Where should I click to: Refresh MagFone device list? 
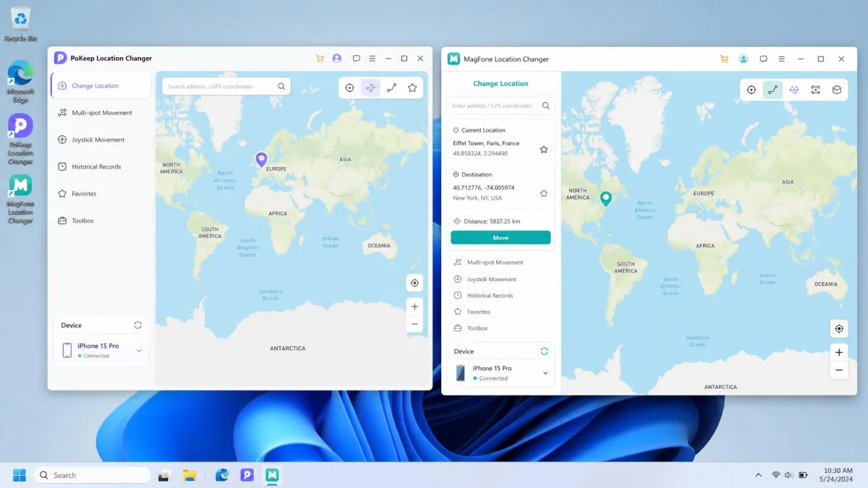(544, 351)
